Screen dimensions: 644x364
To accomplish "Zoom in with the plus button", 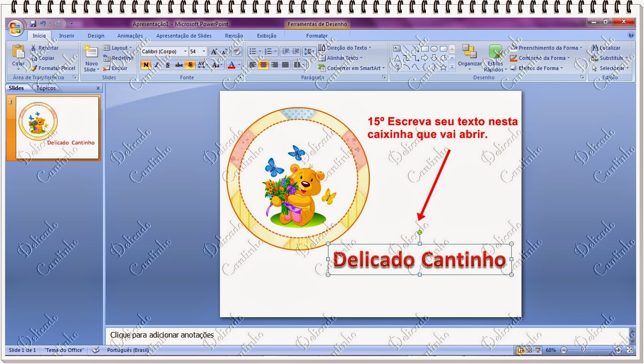I will (x=618, y=350).
